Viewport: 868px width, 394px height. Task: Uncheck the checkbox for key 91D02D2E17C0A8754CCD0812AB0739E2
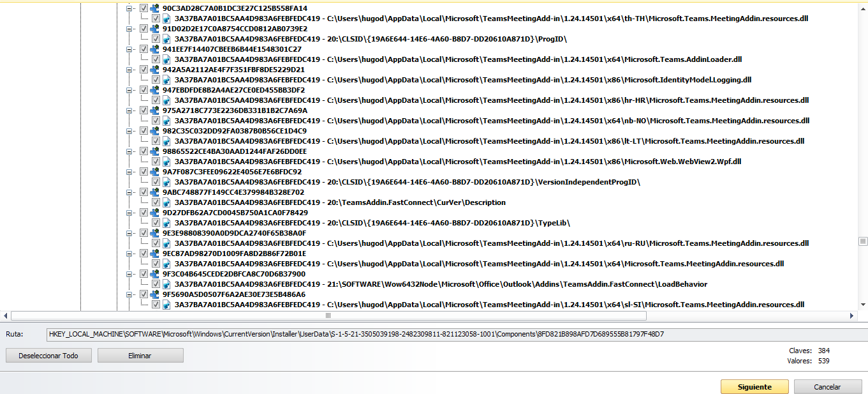click(x=143, y=29)
